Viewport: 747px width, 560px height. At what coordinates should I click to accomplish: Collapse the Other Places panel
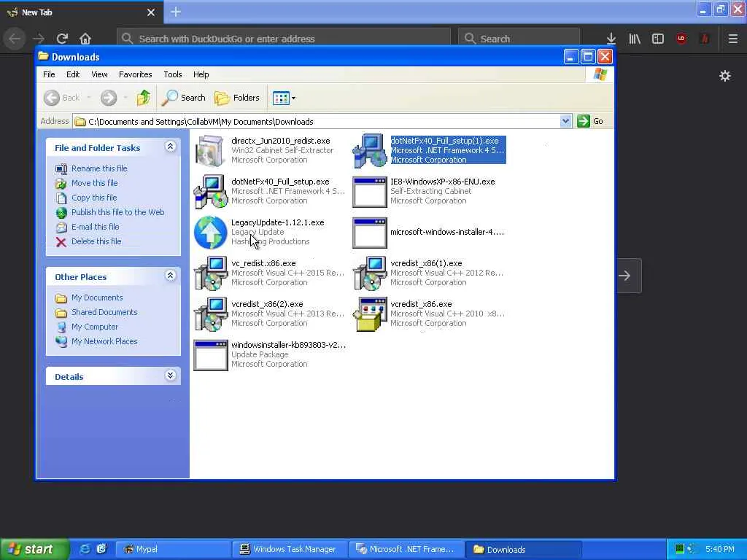click(170, 276)
